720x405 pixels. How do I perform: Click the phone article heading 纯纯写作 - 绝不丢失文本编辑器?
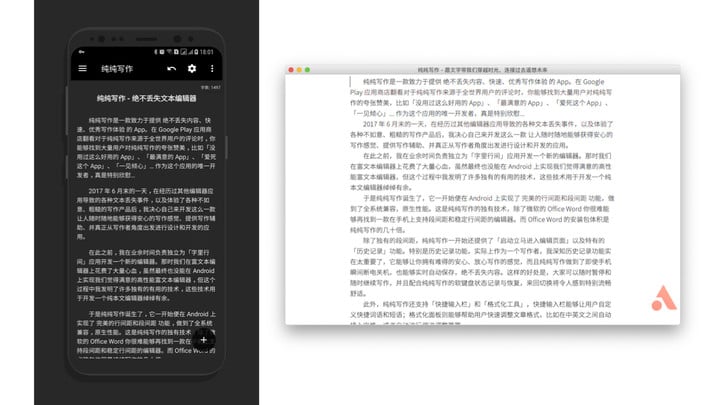pyautogui.click(x=146, y=98)
